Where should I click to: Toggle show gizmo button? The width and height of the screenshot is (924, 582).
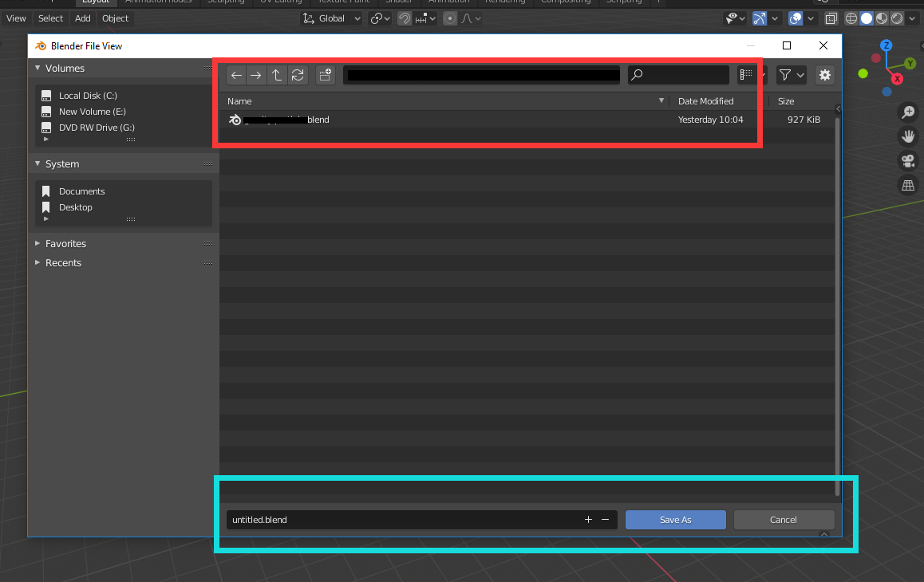pyautogui.click(x=760, y=18)
